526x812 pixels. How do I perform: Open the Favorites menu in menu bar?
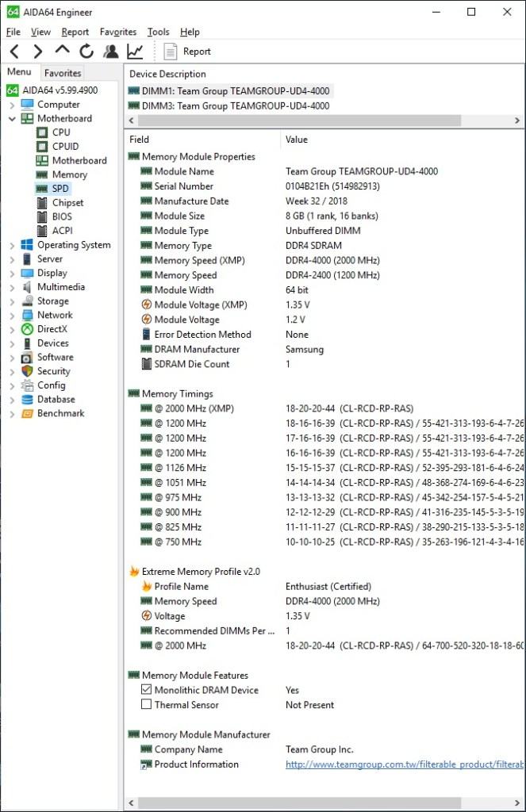click(x=118, y=32)
